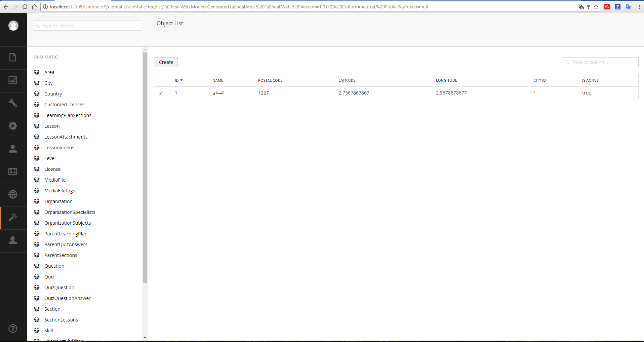Click the blue Z extension icon
The image size is (644, 342).
click(618, 7)
